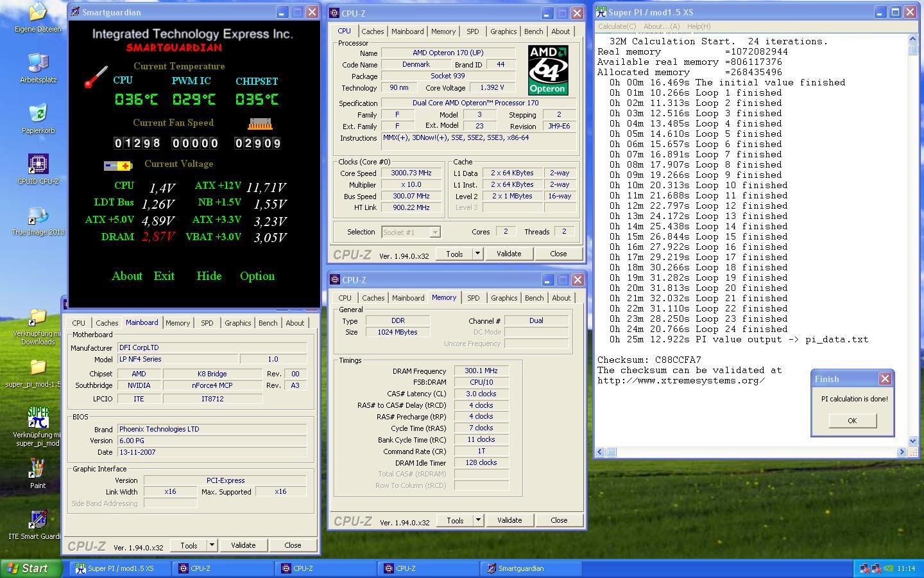The width and height of the screenshot is (924, 578).
Task: Click the Super PI vertical scrollbar down arrow
Action: [913, 441]
